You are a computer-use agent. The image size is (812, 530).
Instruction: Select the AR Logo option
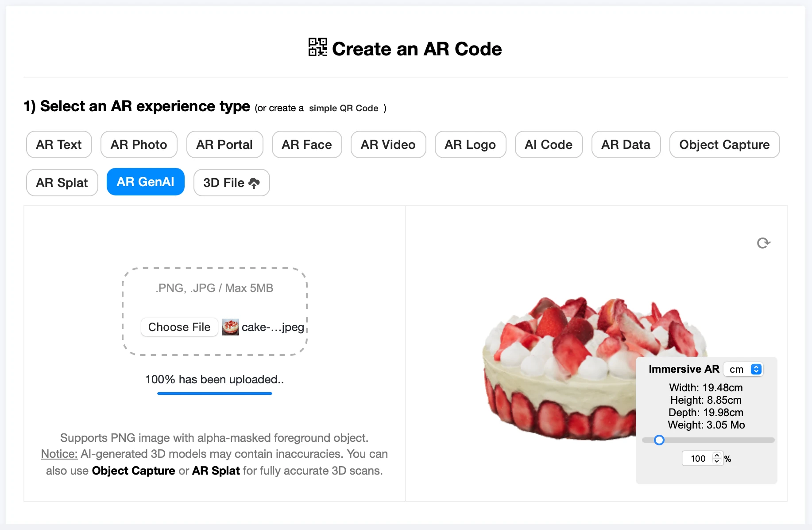470,144
